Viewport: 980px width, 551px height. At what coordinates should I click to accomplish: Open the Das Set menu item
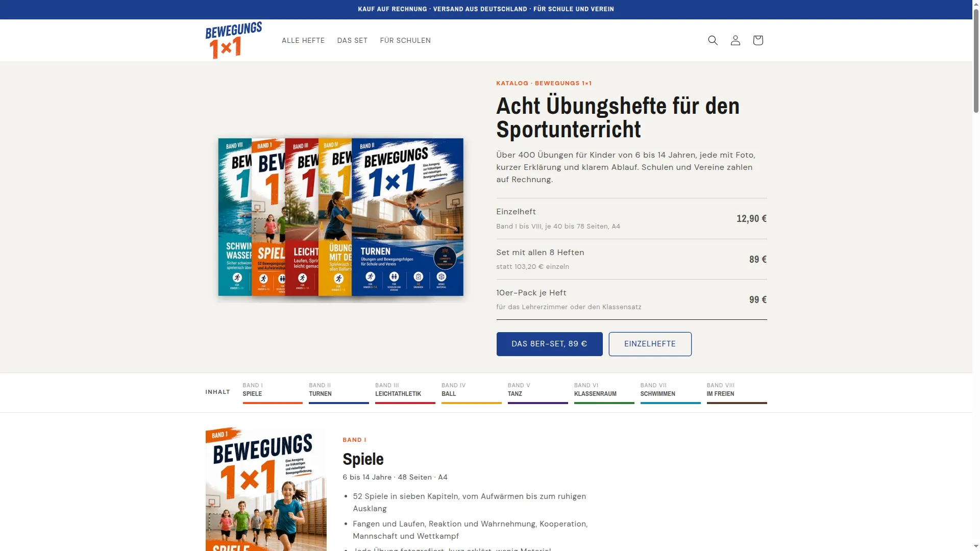point(352,40)
